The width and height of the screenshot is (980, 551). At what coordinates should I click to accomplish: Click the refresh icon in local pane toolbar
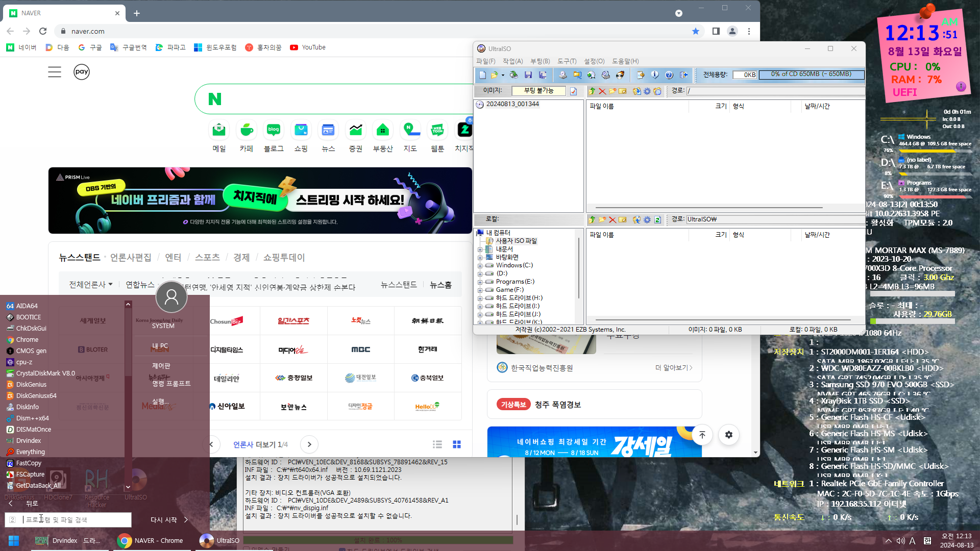click(657, 220)
